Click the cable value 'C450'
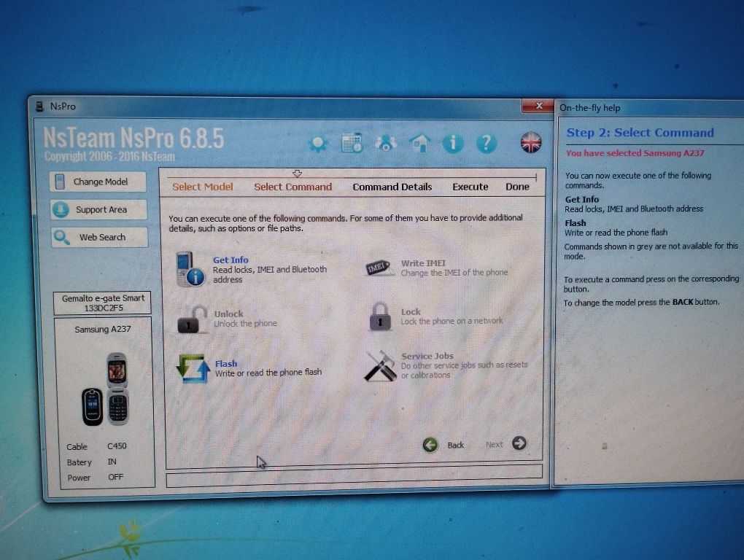Image resolution: width=744 pixels, height=560 pixels. (117, 446)
